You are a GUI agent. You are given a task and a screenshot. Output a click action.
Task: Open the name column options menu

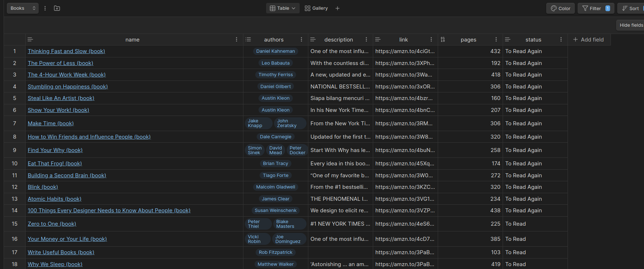(237, 40)
